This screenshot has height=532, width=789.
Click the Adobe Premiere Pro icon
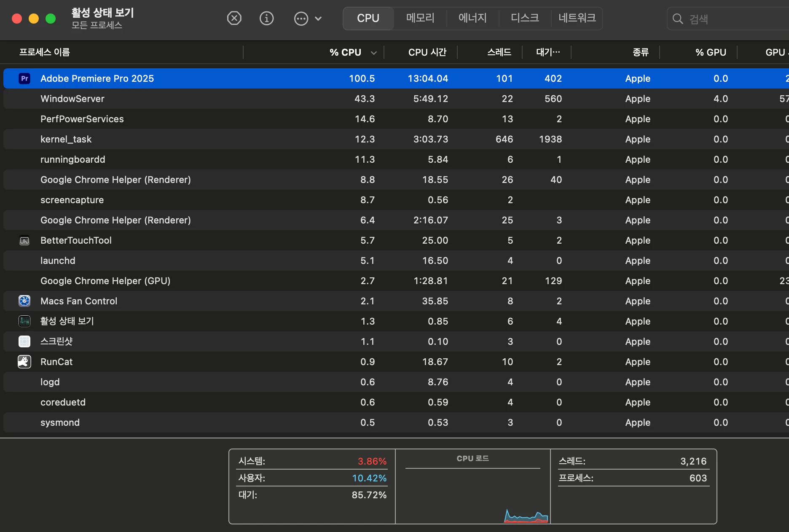pyautogui.click(x=25, y=78)
